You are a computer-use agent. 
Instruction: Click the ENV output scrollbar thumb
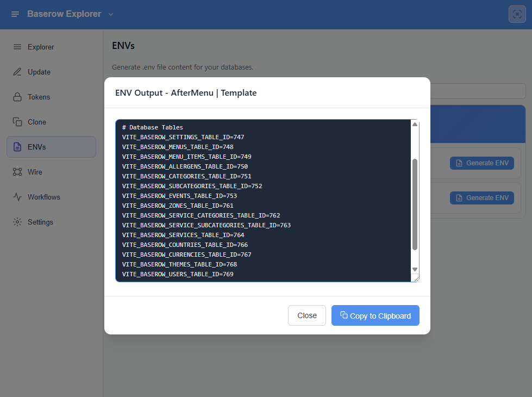[415, 204]
